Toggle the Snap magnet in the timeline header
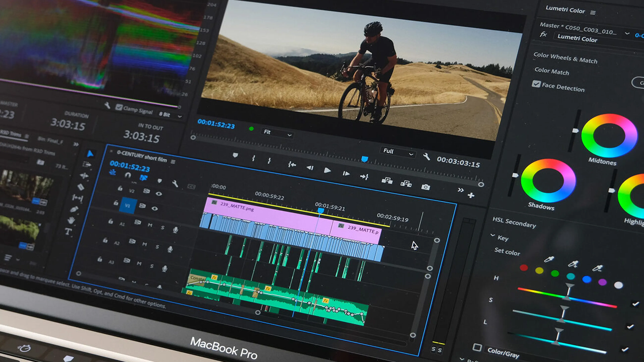644x362 pixels. pyautogui.click(x=127, y=175)
